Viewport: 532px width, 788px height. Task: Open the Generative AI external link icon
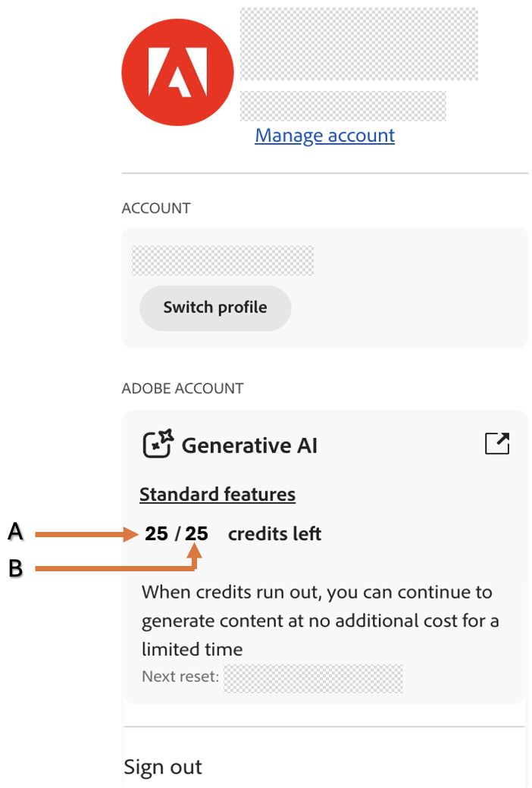(497, 443)
